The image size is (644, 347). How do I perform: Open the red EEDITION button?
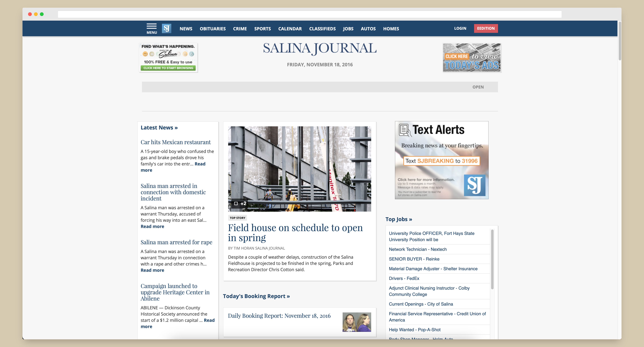click(486, 28)
